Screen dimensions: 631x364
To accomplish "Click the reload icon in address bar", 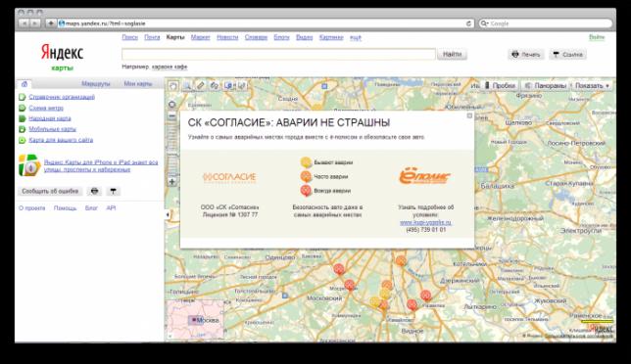I will (x=468, y=23).
